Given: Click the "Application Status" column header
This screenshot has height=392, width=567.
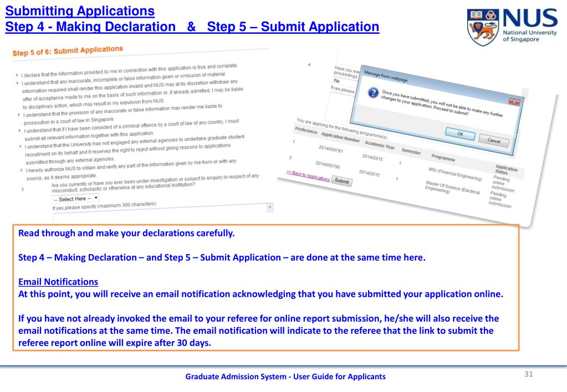Looking at the screenshot, I should coord(506,170).
